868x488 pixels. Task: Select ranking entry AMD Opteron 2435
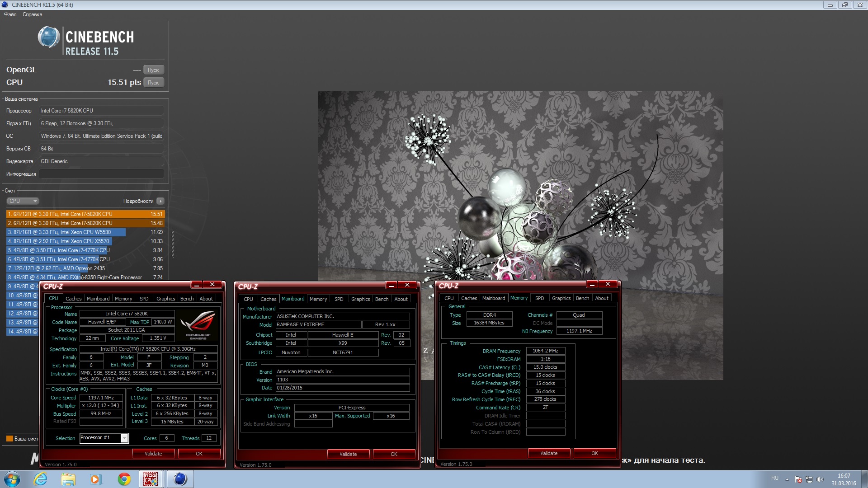[x=85, y=268]
